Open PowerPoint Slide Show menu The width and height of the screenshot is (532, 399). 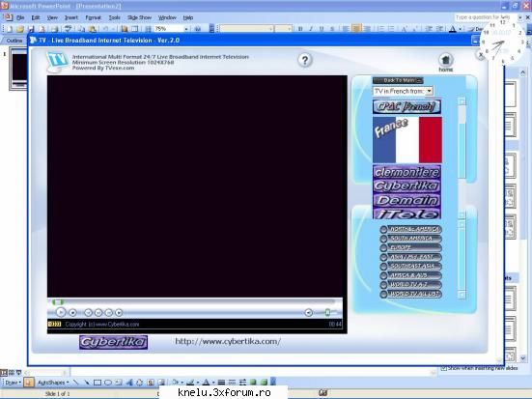click(139, 17)
